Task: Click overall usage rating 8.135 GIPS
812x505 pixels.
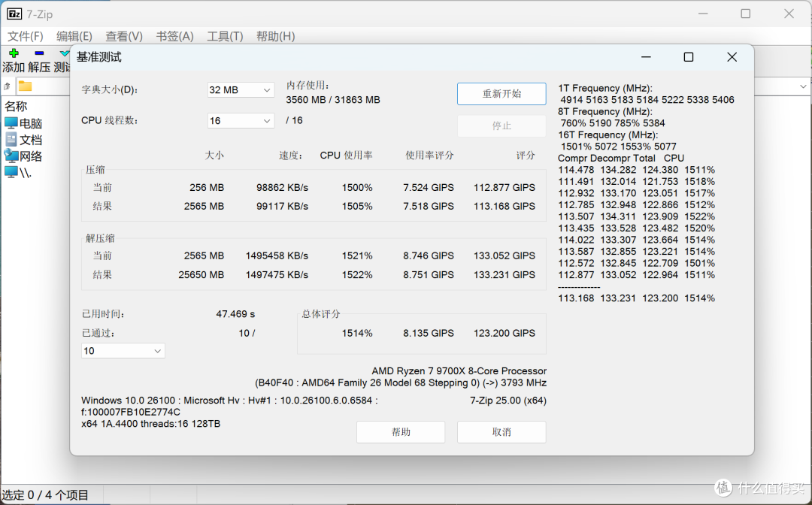Action: (429, 333)
